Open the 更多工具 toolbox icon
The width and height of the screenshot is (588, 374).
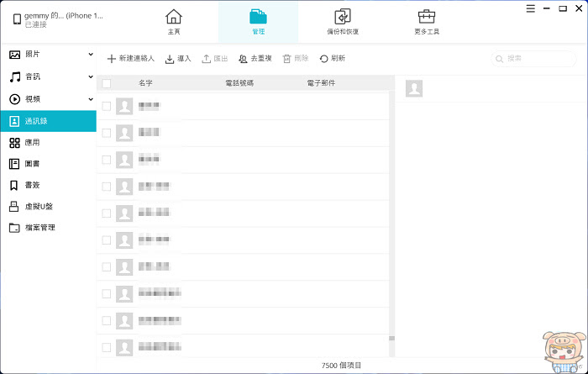point(427,17)
